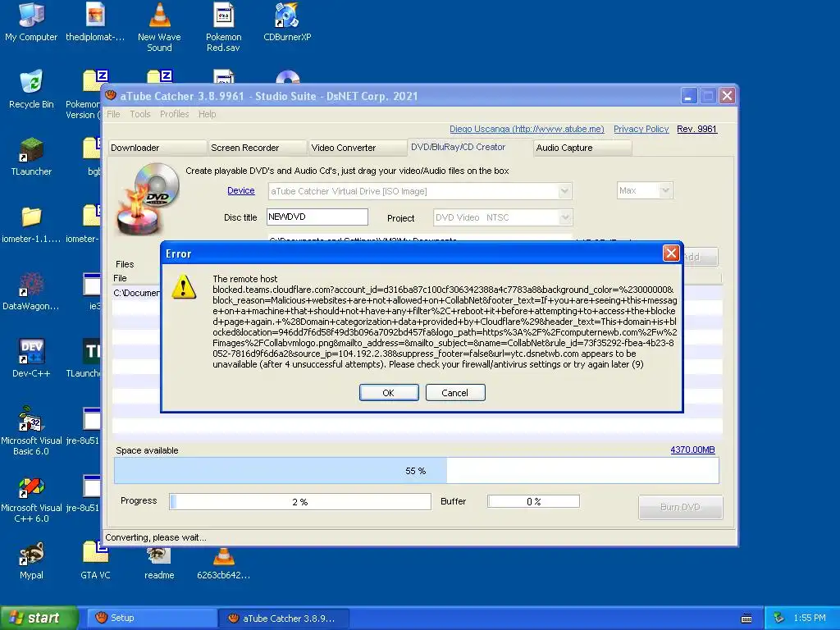Image resolution: width=840 pixels, height=630 pixels.
Task: Click OK in the Error dialog
Action: pos(389,393)
